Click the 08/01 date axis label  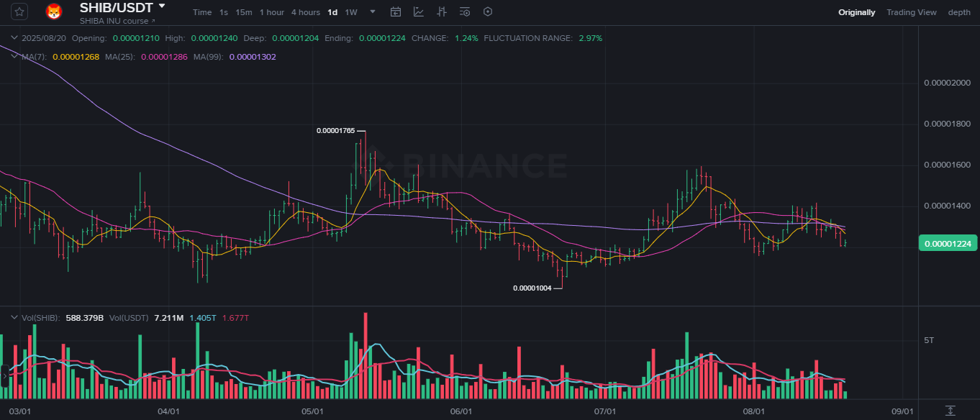754,411
